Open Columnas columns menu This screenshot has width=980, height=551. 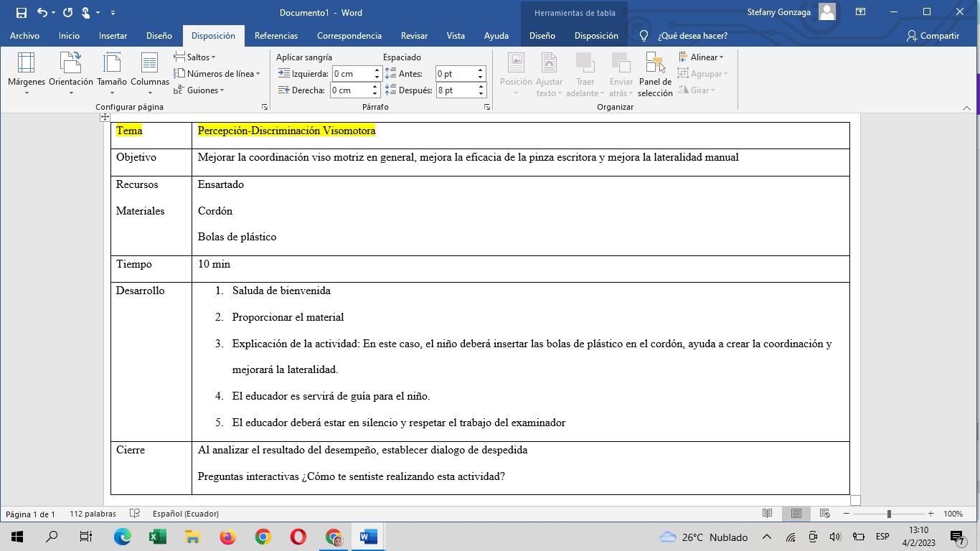[x=150, y=74]
